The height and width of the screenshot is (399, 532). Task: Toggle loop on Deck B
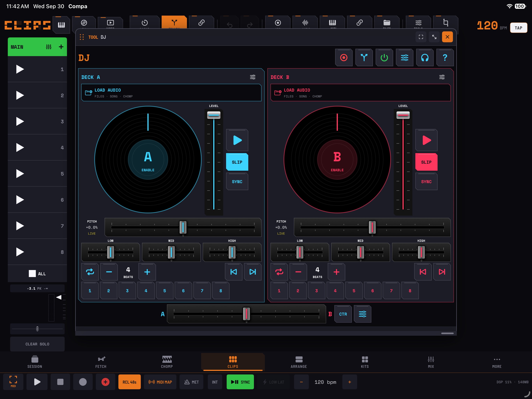[x=279, y=272]
